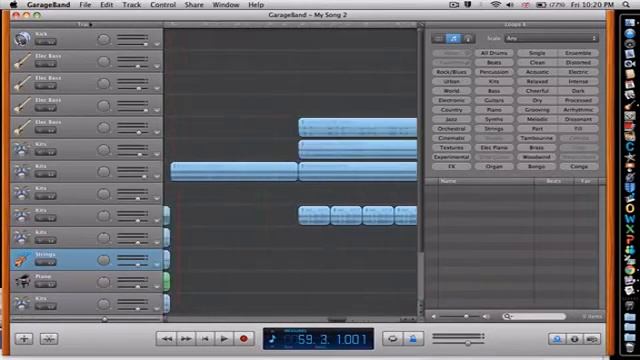This screenshot has width=640, height=360.
Task: Select the green region on the Piano track
Action: 167,282
